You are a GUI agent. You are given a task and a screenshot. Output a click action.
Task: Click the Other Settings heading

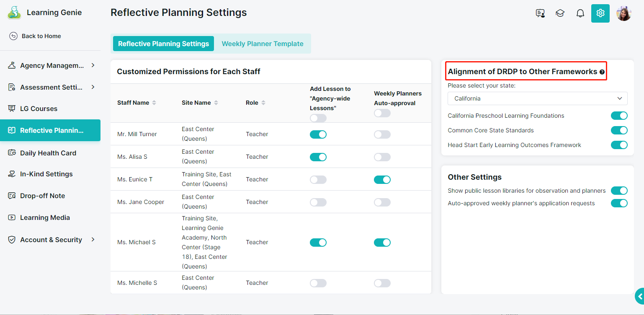(474, 177)
